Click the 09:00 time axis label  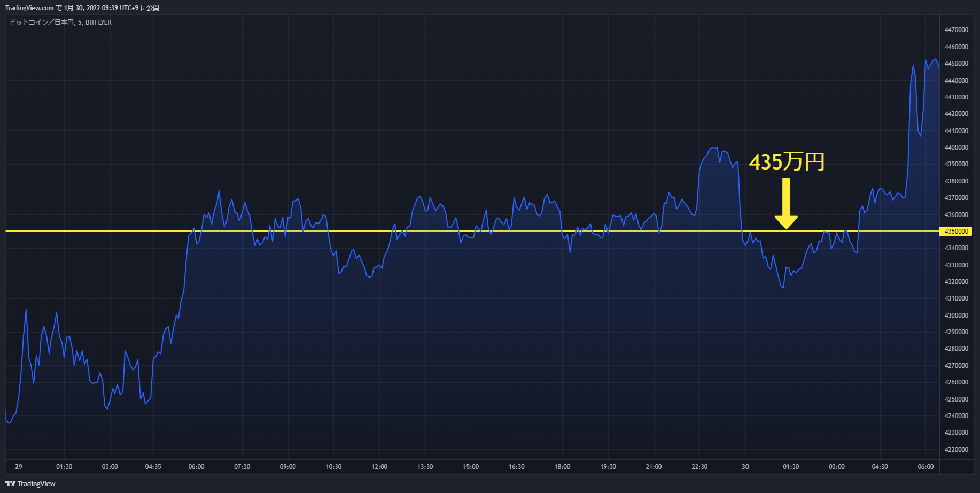288,467
